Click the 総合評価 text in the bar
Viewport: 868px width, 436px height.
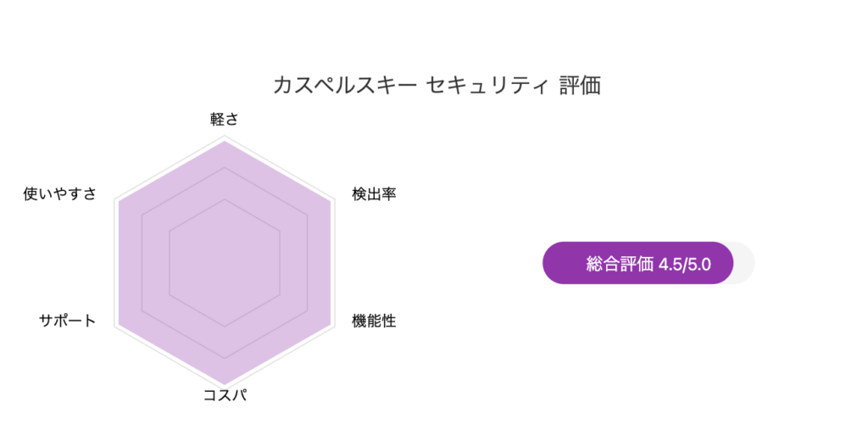click(620, 264)
